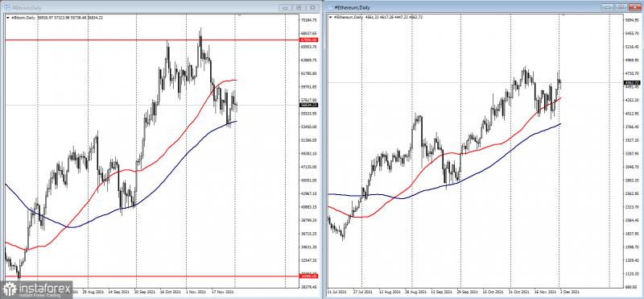The image size is (644, 299).
Task: Click the 2084.45 price on Ethereum axis
Action: tap(631, 221)
